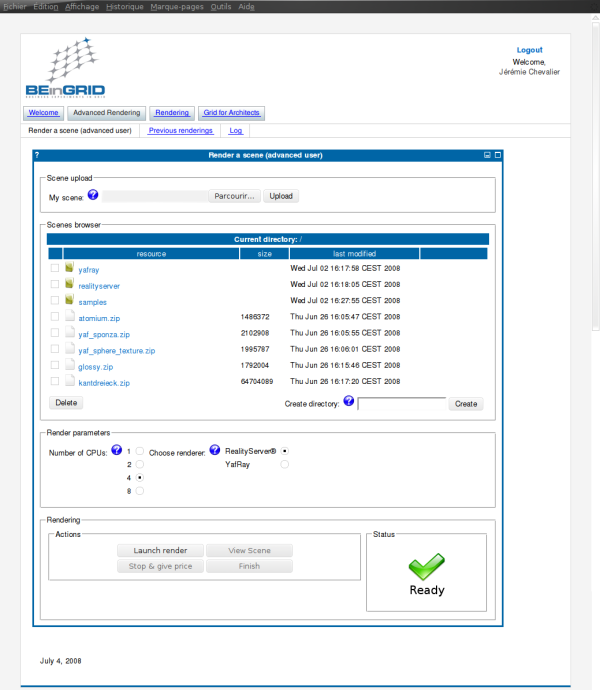600x690 pixels.
Task: Switch to the Previous renderings tab
Action: (181, 130)
